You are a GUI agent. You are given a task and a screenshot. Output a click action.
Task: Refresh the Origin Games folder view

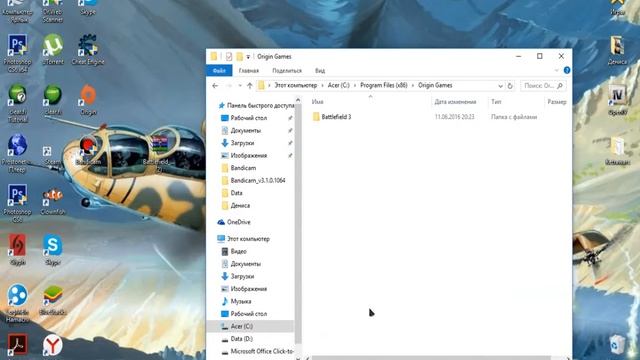coord(510,86)
